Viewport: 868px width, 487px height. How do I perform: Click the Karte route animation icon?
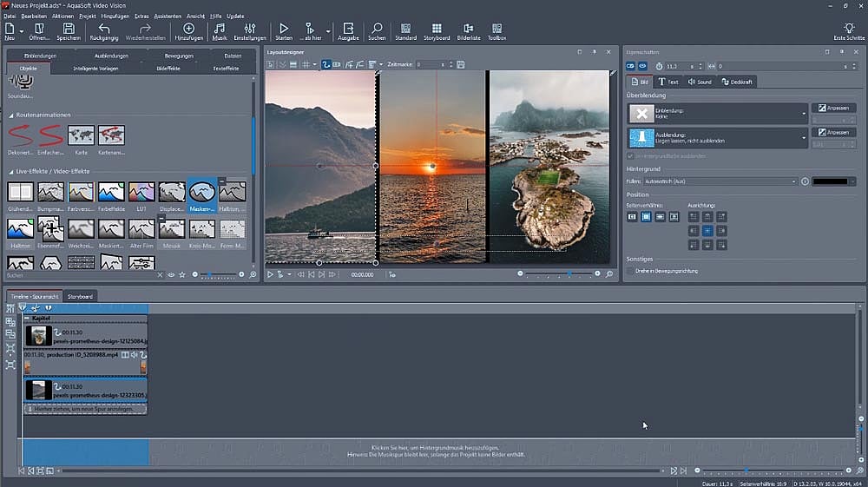(x=82, y=135)
